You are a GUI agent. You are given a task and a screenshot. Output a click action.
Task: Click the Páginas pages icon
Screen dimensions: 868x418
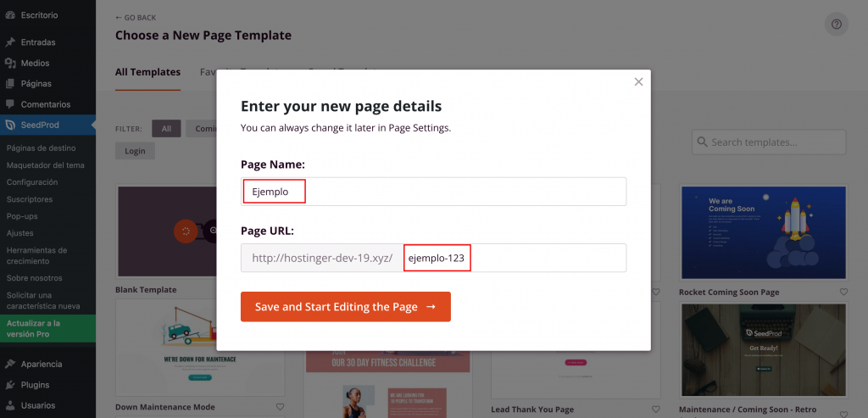tap(9, 84)
